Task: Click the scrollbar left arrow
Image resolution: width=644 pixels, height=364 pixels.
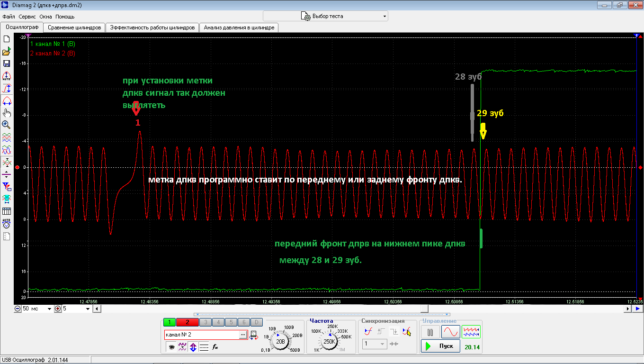Action: click(x=96, y=309)
